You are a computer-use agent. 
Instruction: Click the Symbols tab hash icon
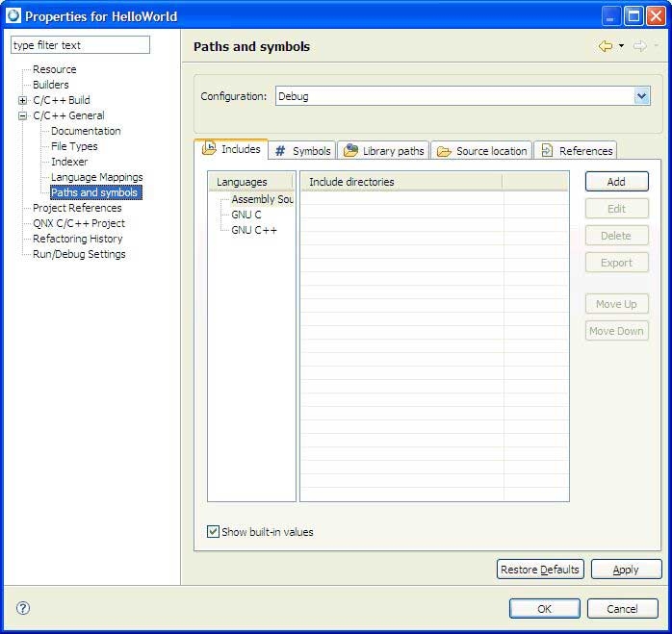click(280, 151)
